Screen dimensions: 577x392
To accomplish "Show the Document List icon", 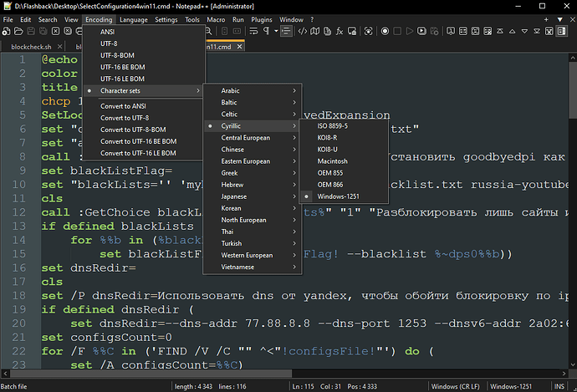I will point(327,31).
